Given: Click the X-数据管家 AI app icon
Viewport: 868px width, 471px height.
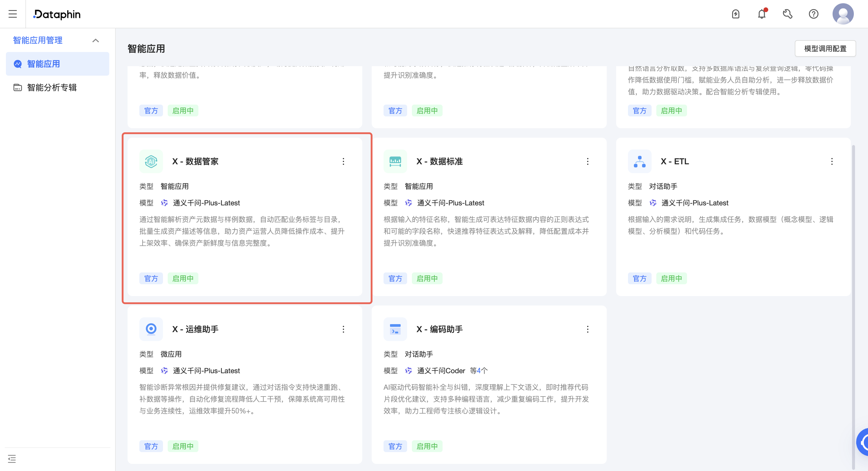Looking at the screenshot, I should pos(151,161).
